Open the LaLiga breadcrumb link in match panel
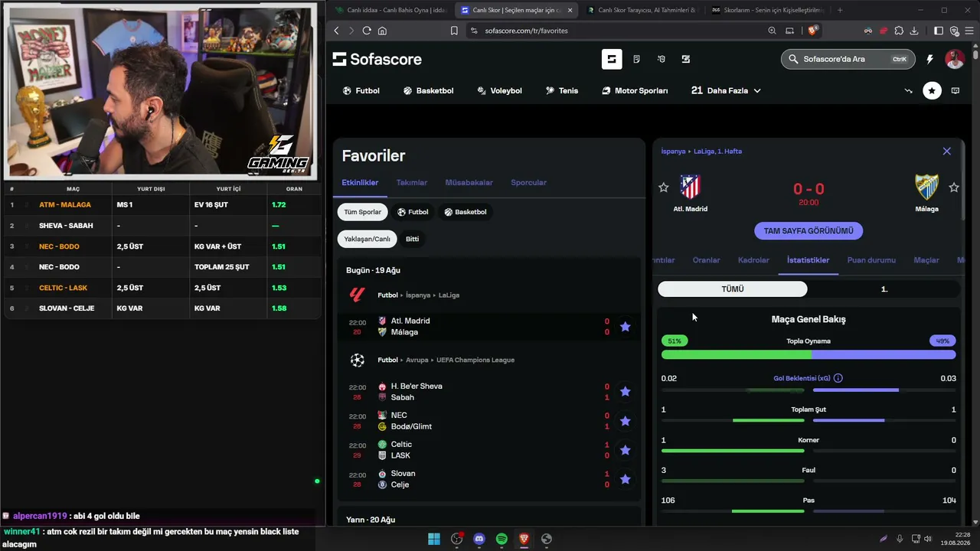This screenshot has height=551, width=980. pos(717,152)
